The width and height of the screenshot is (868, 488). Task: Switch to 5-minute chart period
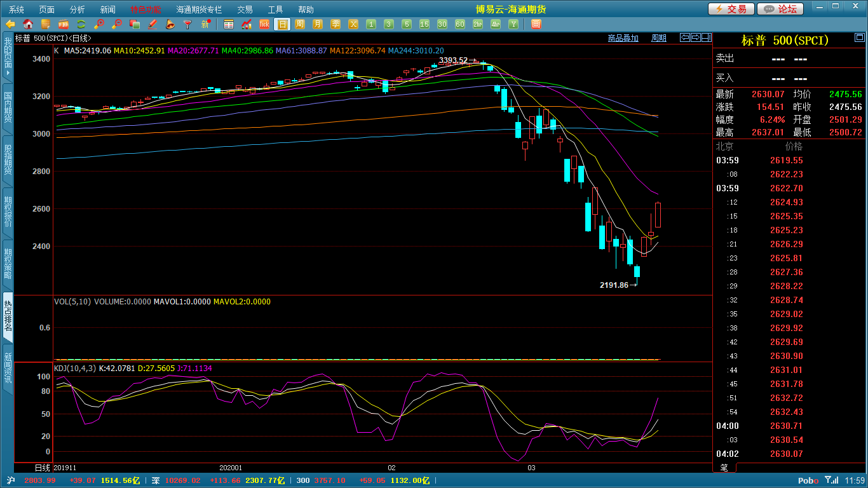(407, 24)
